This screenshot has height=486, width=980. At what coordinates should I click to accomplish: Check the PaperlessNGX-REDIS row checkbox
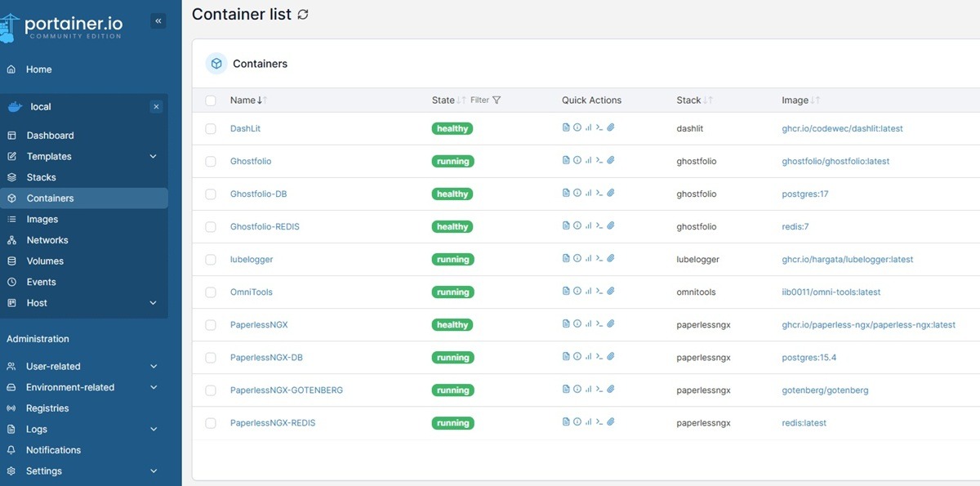[211, 422]
